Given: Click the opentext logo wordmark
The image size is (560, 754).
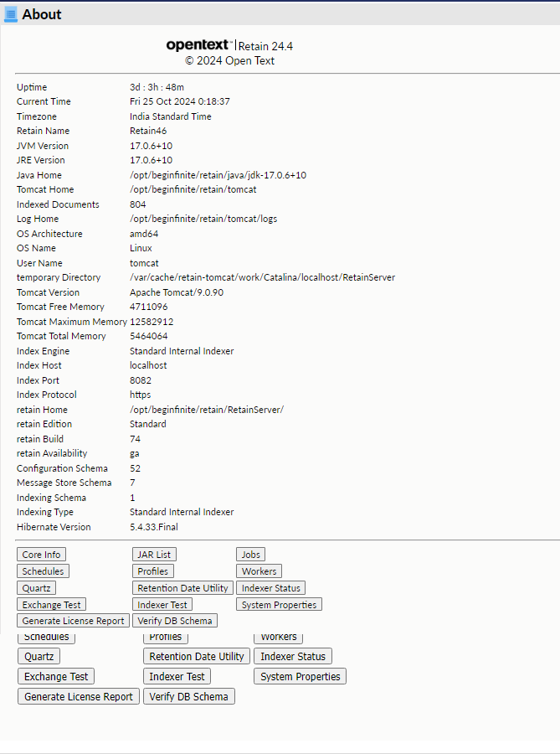Looking at the screenshot, I should coord(199,45).
